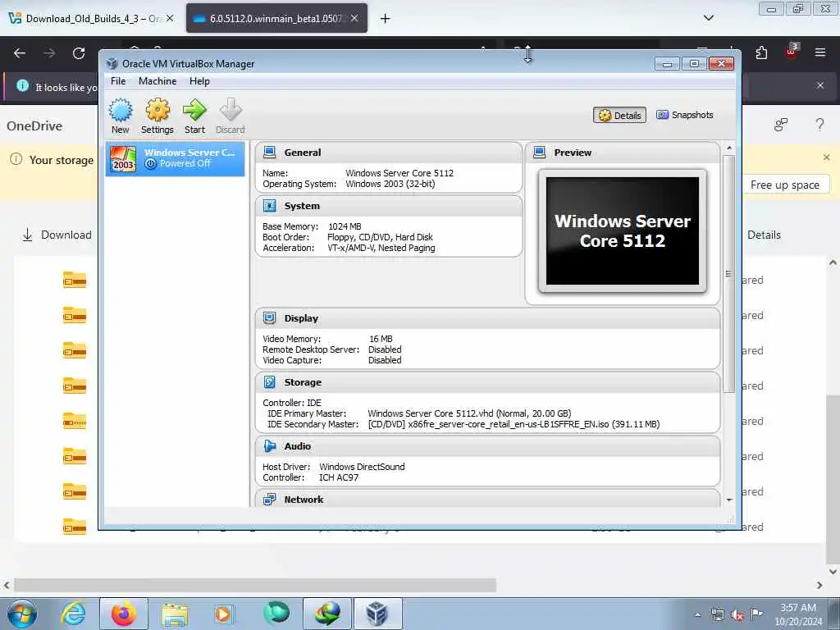Dismiss the browser notification bar

[x=820, y=85]
